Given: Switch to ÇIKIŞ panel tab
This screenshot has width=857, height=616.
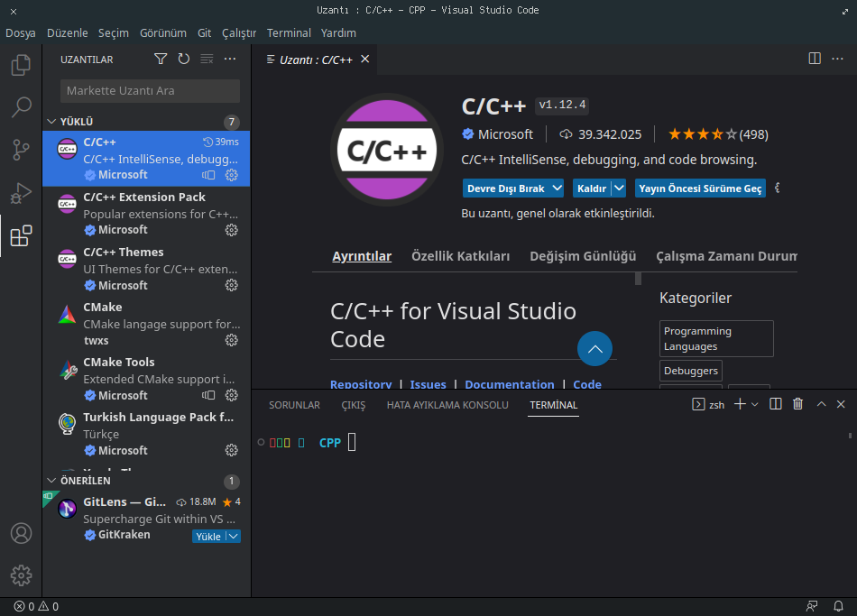Looking at the screenshot, I should pyautogui.click(x=353, y=405).
